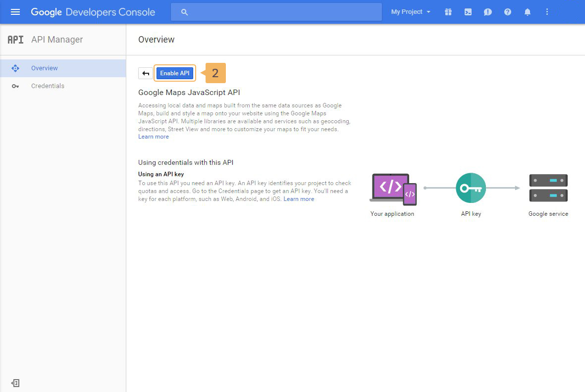Follow Learn more link under Maps description
585x392 pixels.
click(154, 137)
